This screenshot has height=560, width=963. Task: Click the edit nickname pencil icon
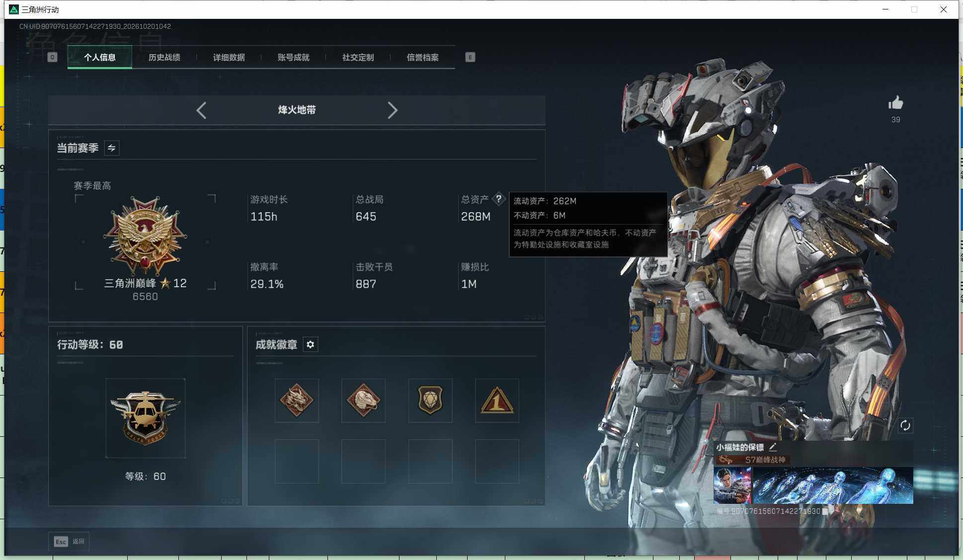[x=773, y=447]
